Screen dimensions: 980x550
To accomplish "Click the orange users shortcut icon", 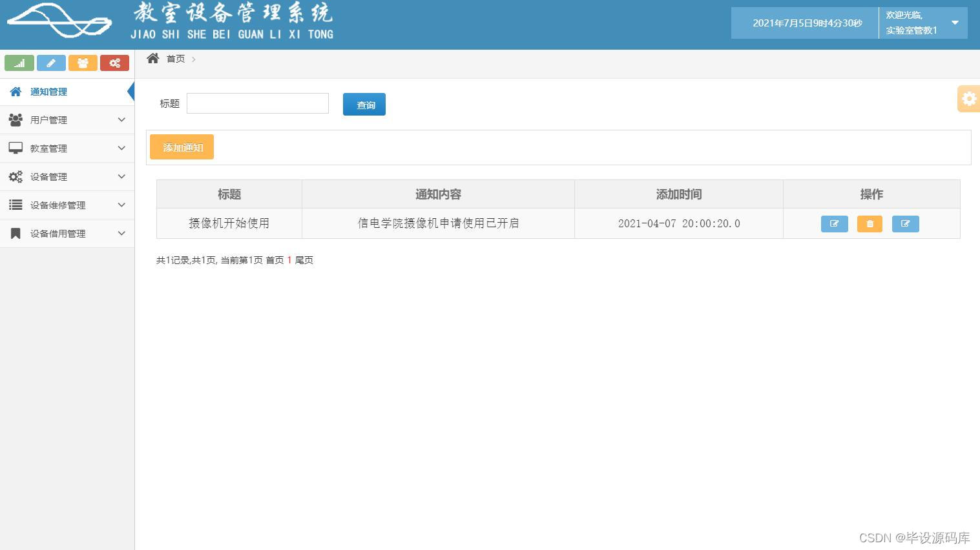I will [83, 63].
